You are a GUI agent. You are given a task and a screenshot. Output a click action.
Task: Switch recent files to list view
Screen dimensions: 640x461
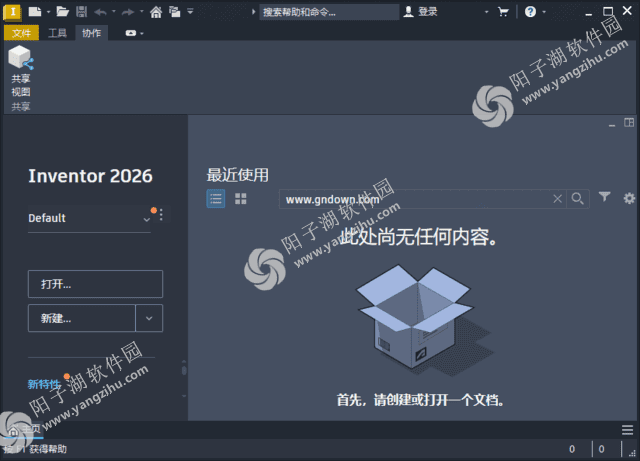216,199
